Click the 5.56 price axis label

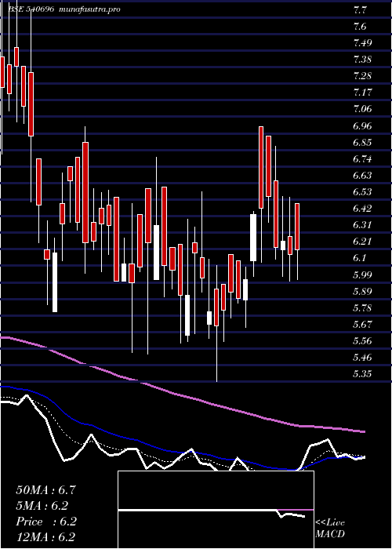coord(362,340)
